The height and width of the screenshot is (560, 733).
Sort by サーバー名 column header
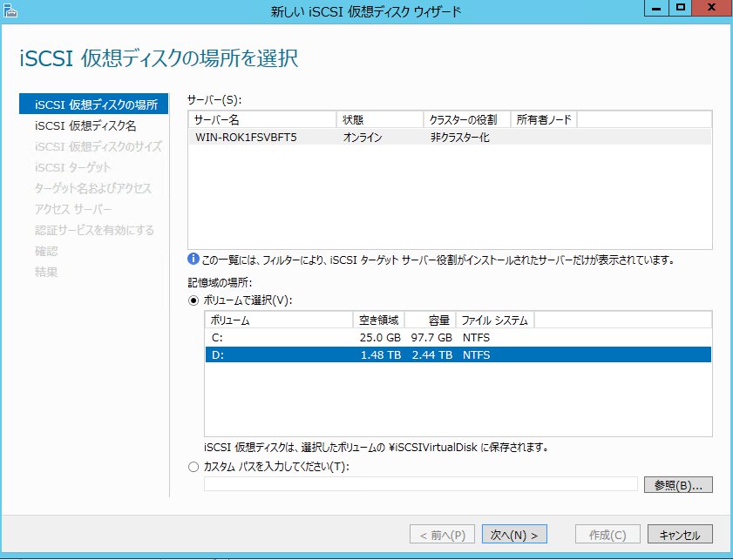click(x=261, y=119)
